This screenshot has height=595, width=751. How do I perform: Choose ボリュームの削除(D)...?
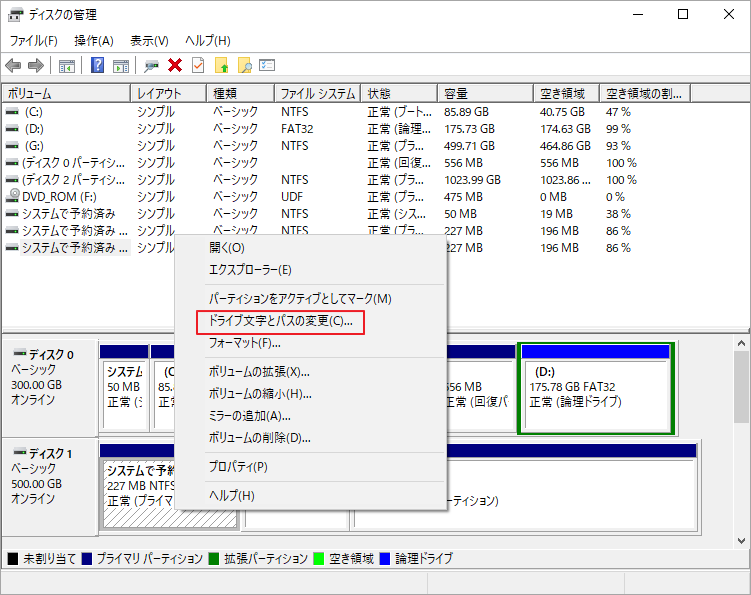(311, 438)
